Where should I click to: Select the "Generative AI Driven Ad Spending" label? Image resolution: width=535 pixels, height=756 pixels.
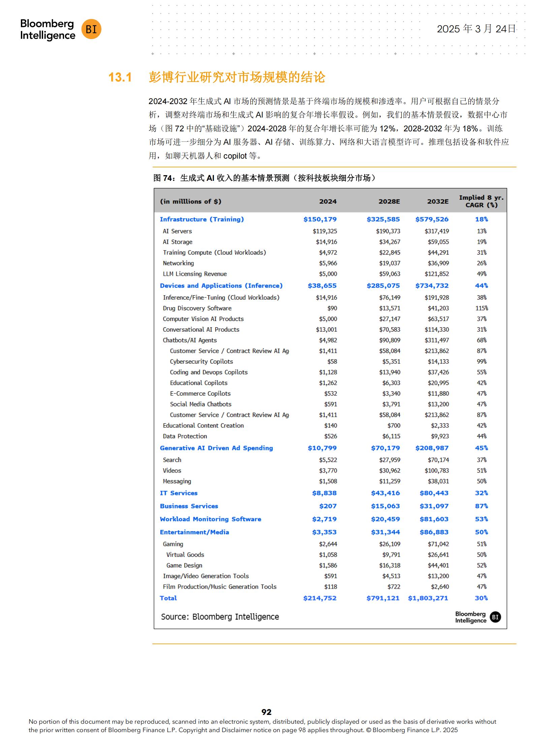[x=216, y=448]
